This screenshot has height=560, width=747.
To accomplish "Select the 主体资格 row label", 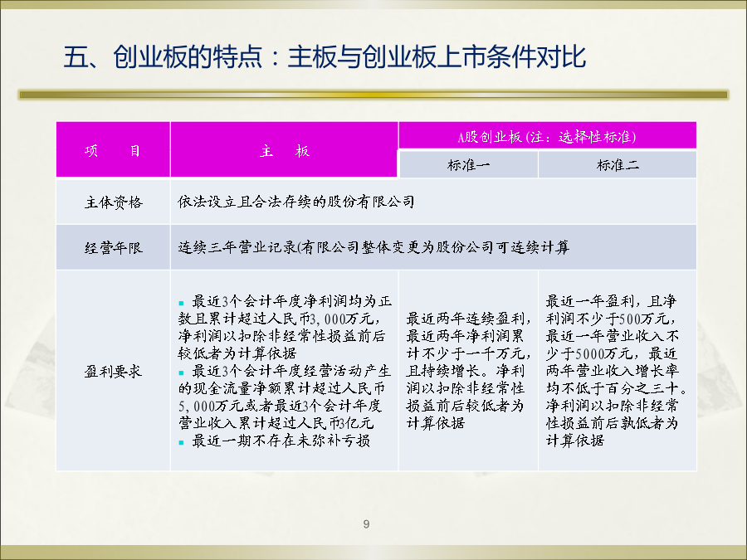I will (x=114, y=202).
